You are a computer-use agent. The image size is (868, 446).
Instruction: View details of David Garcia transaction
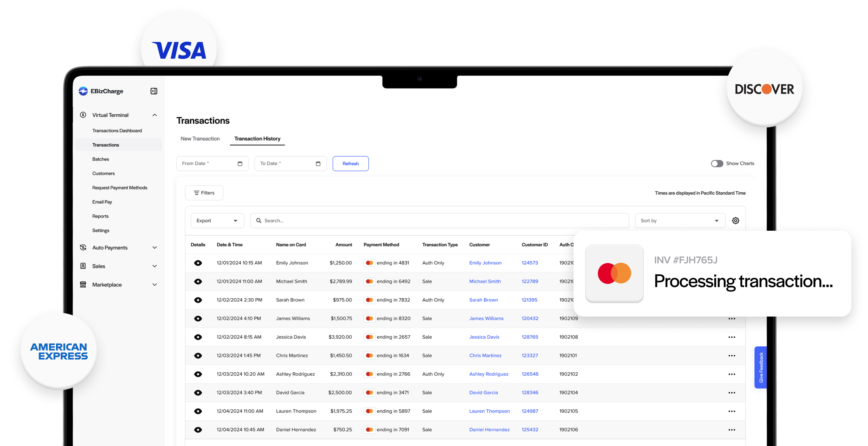pyautogui.click(x=198, y=393)
